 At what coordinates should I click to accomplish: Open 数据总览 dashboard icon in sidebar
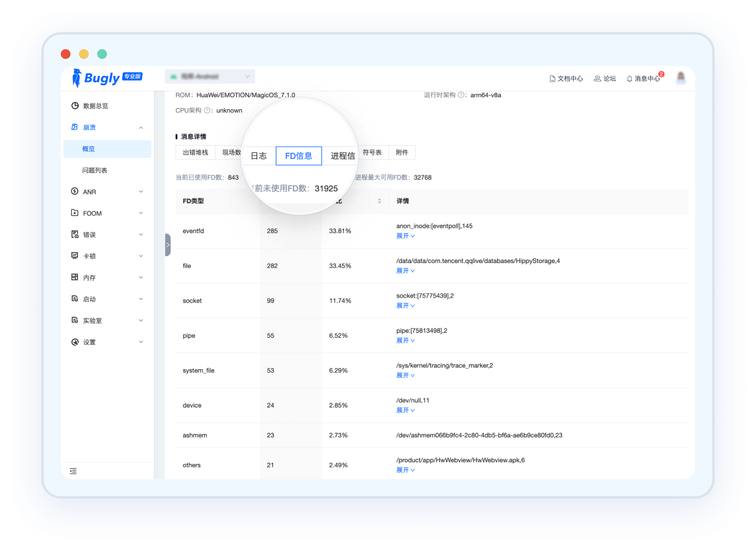[x=75, y=106]
